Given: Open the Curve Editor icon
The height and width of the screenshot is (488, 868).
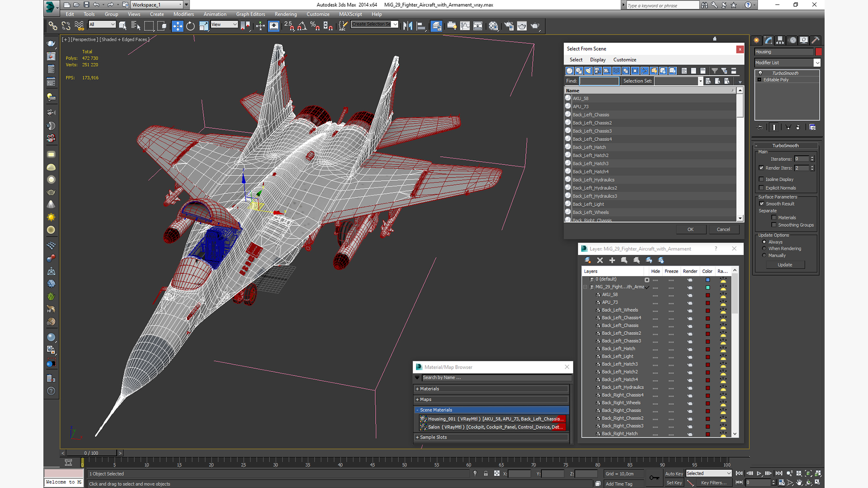Looking at the screenshot, I should [x=465, y=26].
